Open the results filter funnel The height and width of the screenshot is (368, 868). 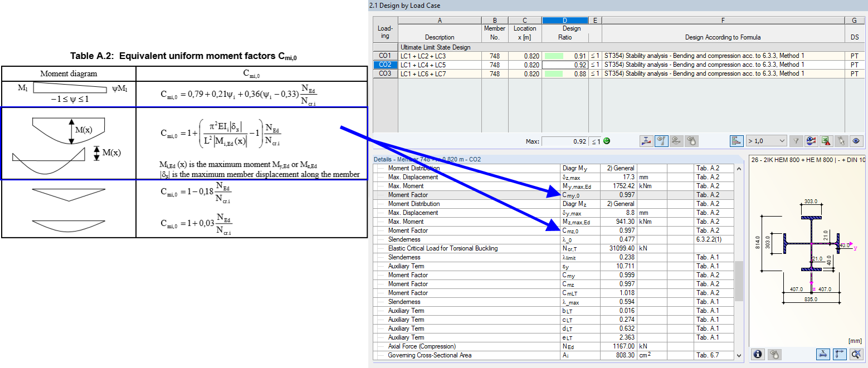(796, 141)
